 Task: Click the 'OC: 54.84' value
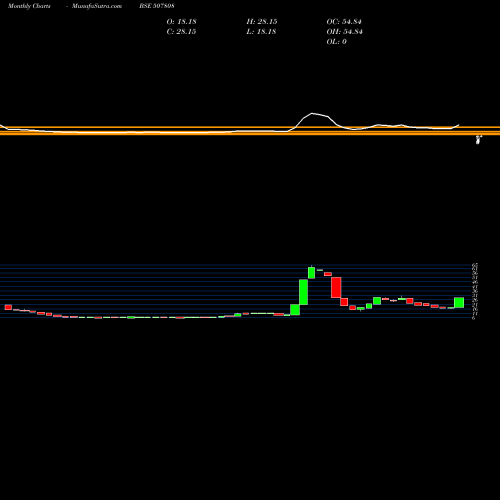click(x=344, y=22)
